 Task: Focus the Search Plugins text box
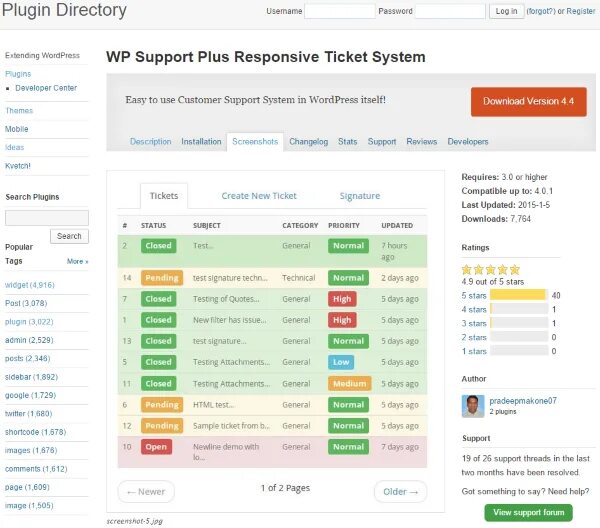coord(46,217)
